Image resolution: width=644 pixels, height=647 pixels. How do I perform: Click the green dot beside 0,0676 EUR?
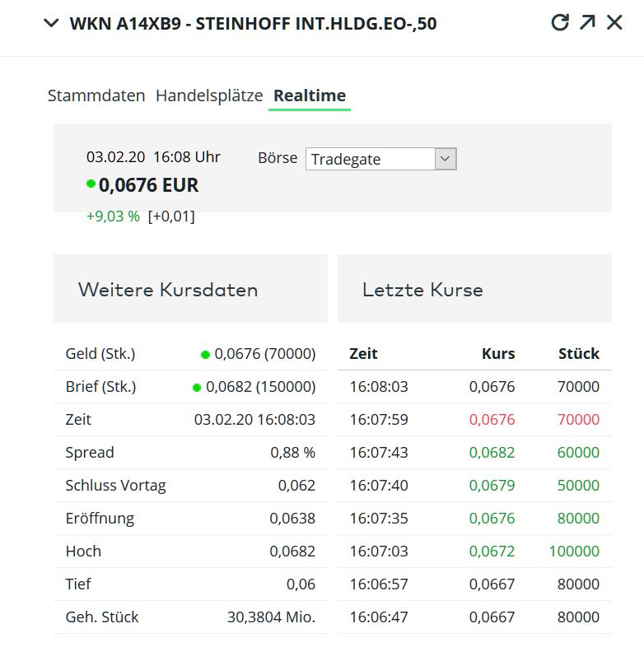(x=91, y=184)
